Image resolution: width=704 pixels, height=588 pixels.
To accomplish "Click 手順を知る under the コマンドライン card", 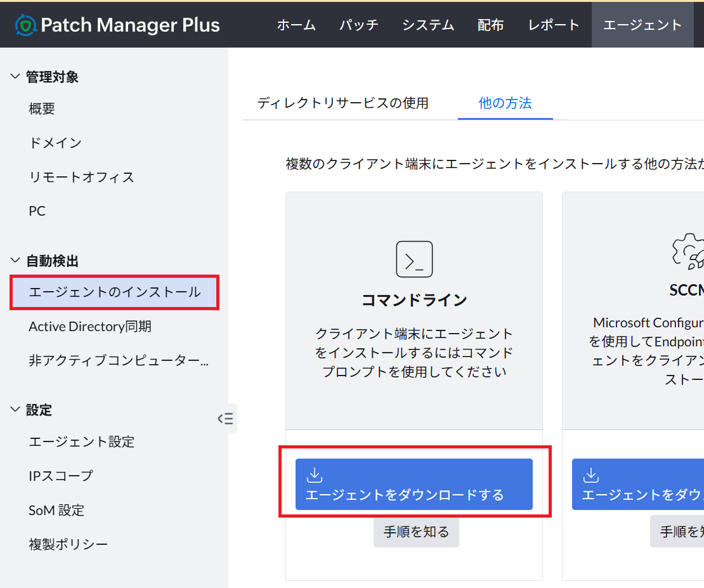I will (x=416, y=532).
